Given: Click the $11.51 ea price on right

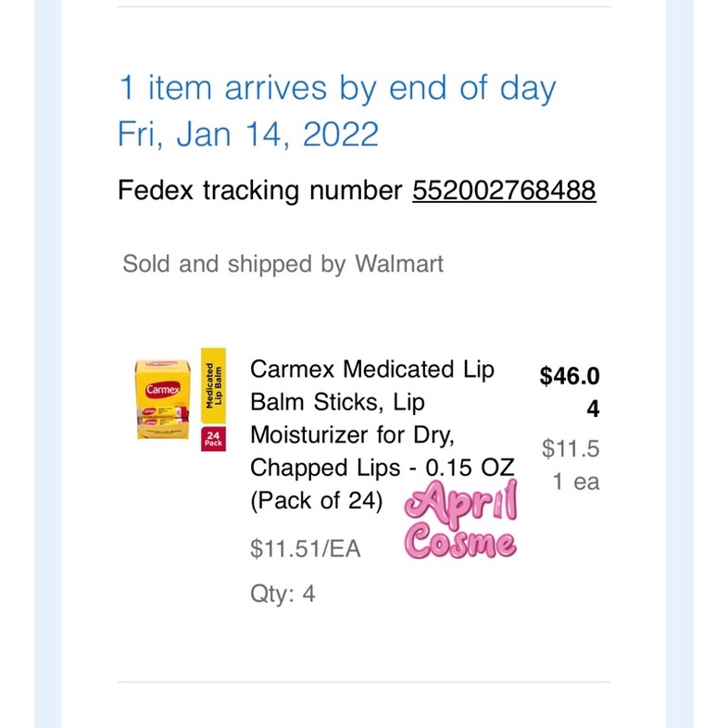Looking at the screenshot, I should pyautogui.click(x=571, y=465).
